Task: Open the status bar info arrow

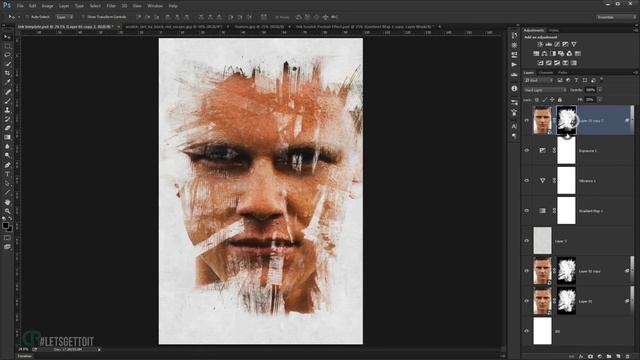Action: point(99,350)
